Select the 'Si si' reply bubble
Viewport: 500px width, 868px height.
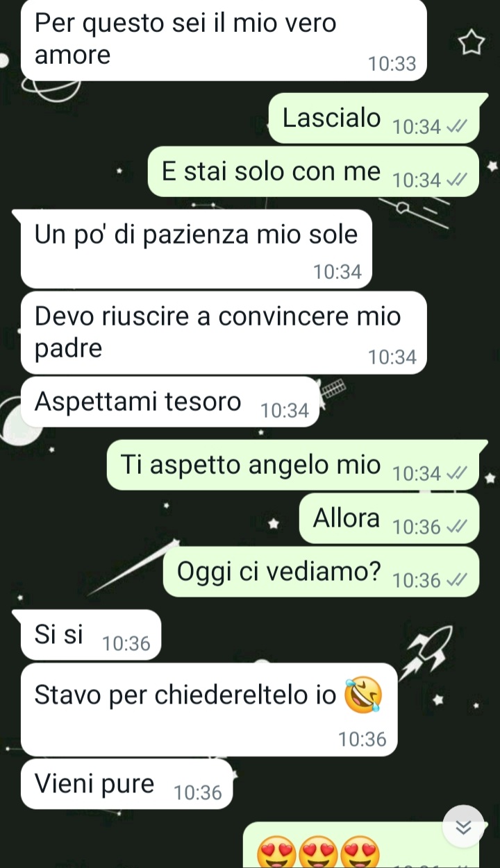click(x=90, y=635)
